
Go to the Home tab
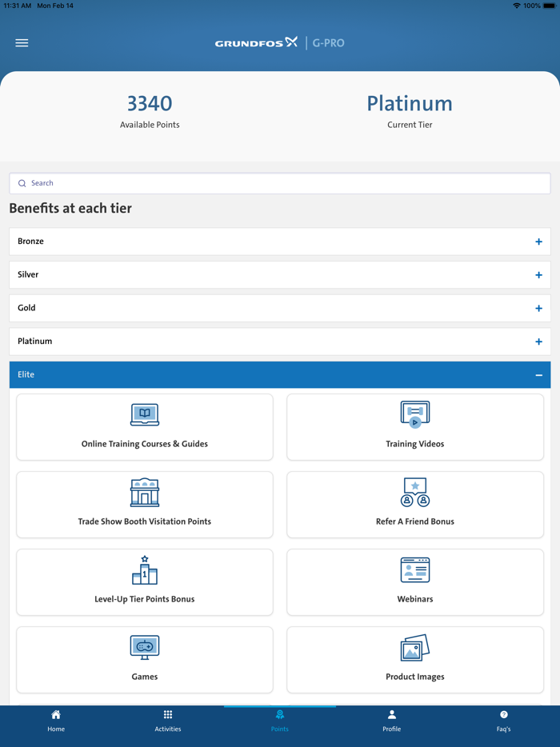tap(56, 720)
